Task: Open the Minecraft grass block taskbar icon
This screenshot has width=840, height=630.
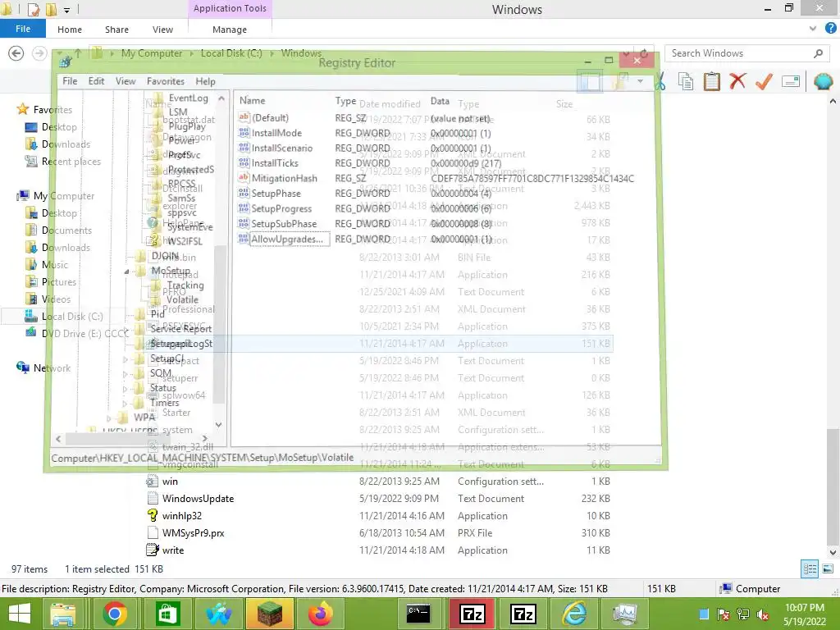Action: 270,614
